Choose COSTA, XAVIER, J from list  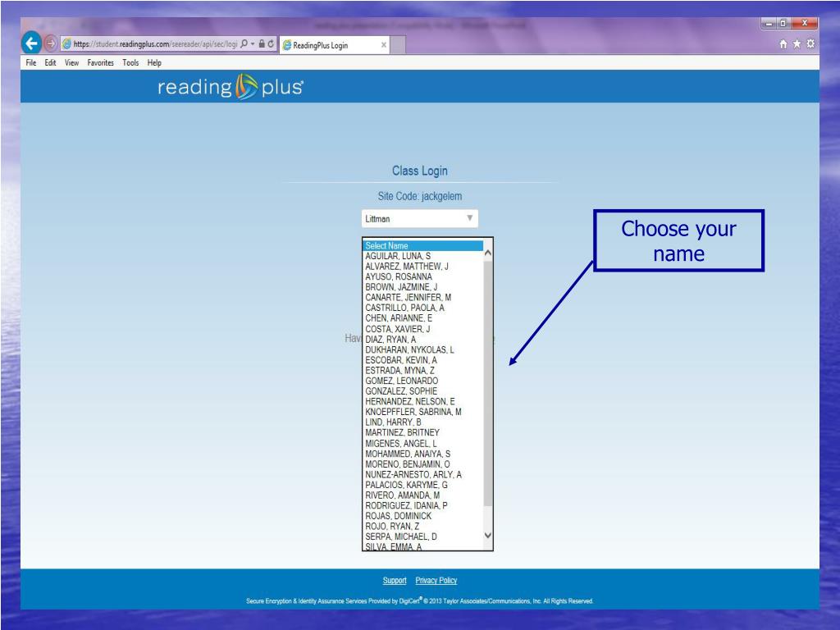(422, 329)
